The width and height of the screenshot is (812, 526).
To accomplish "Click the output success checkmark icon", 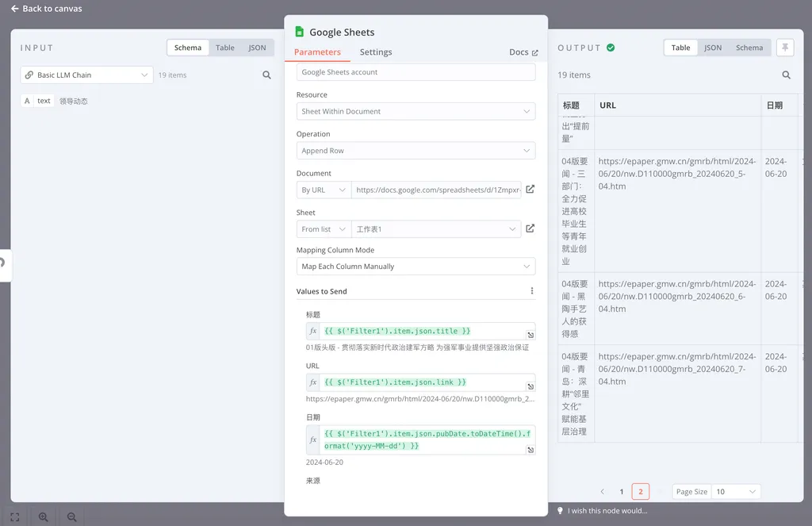I will click(611, 48).
